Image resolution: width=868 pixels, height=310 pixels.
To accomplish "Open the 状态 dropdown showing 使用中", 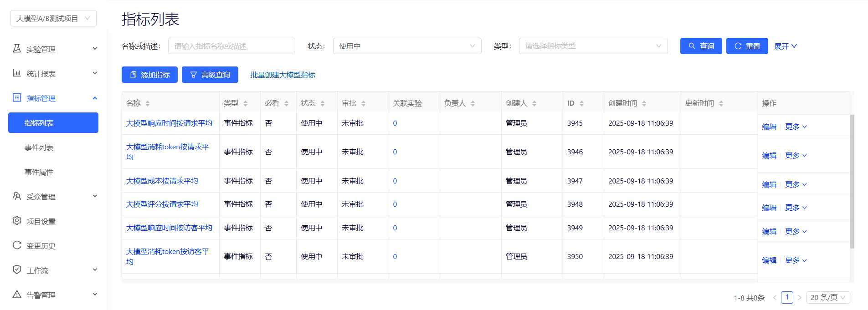I will pyautogui.click(x=407, y=46).
